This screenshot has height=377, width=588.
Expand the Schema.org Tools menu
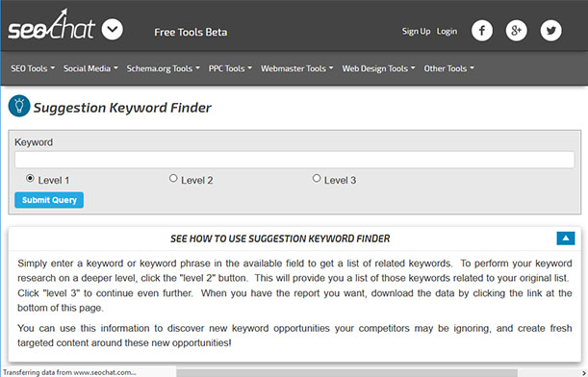(163, 68)
